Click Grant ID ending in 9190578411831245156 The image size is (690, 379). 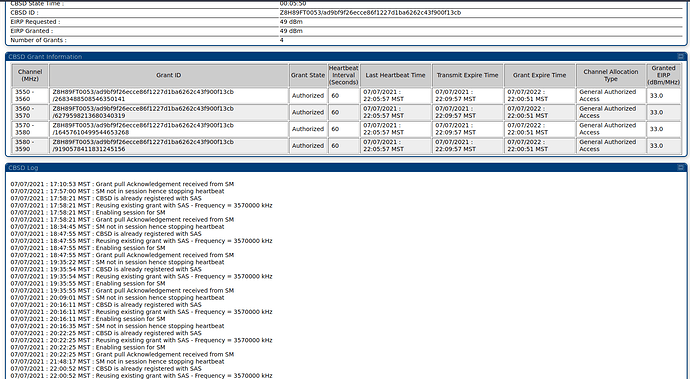pos(169,146)
